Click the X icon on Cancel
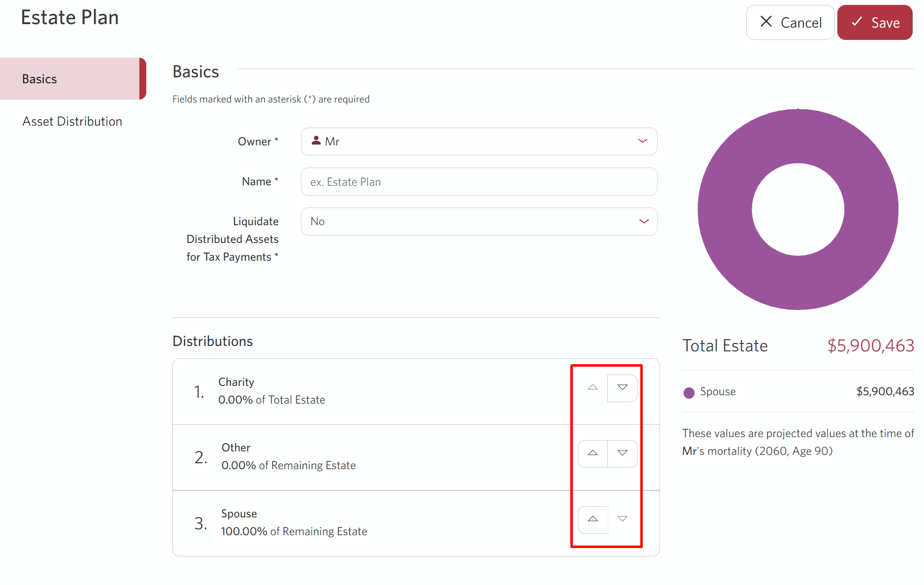 pos(766,22)
